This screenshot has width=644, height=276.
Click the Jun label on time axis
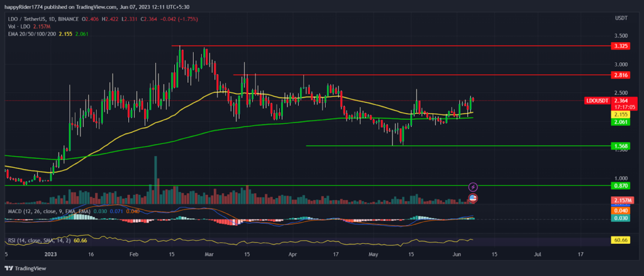point(457,254)
